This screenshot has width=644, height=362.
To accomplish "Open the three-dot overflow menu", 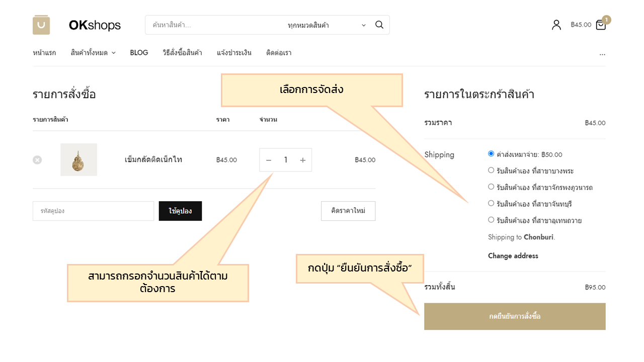I will [602, 53].
